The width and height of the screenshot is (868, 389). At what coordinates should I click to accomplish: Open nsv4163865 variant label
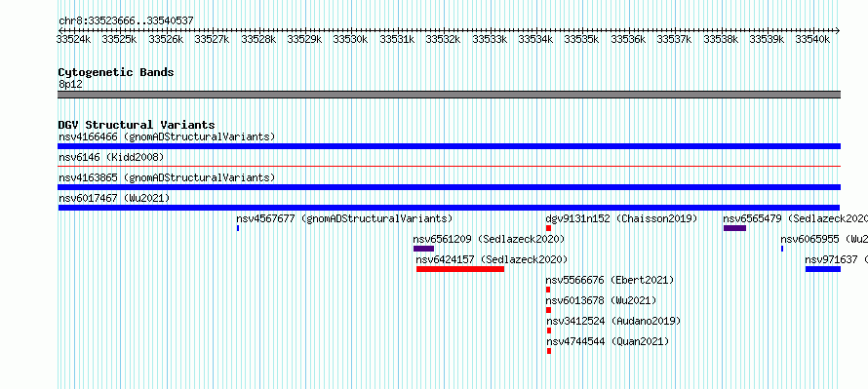tap(167, 177)
